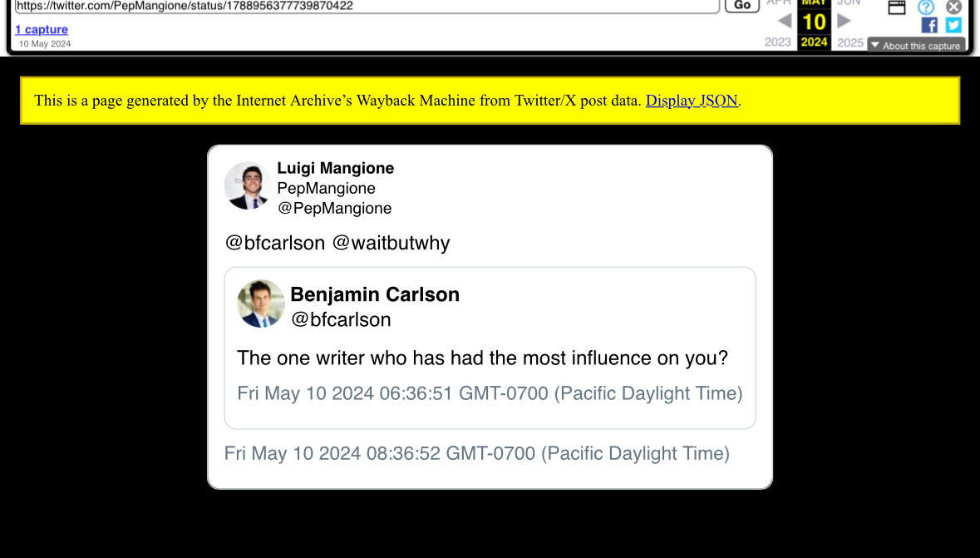Open the Display JSON link
The image size is (980, 558).
coord(692,100)
